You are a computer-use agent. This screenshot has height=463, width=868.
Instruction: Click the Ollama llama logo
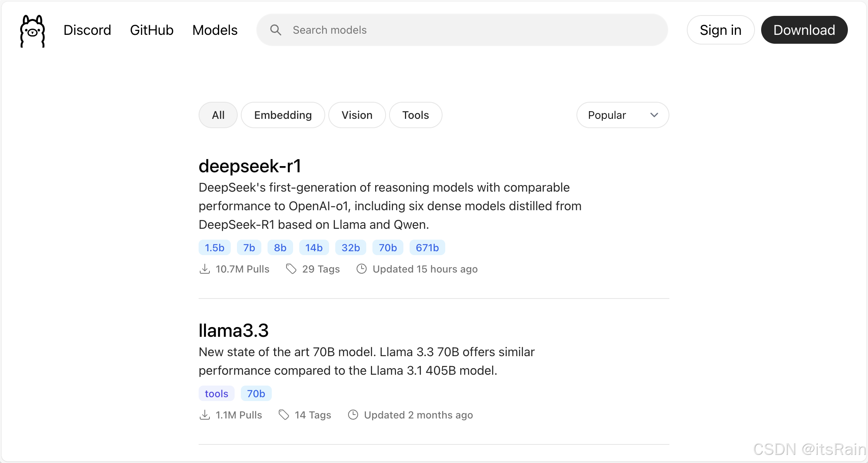pyautogui.click(x=33, y=31)
